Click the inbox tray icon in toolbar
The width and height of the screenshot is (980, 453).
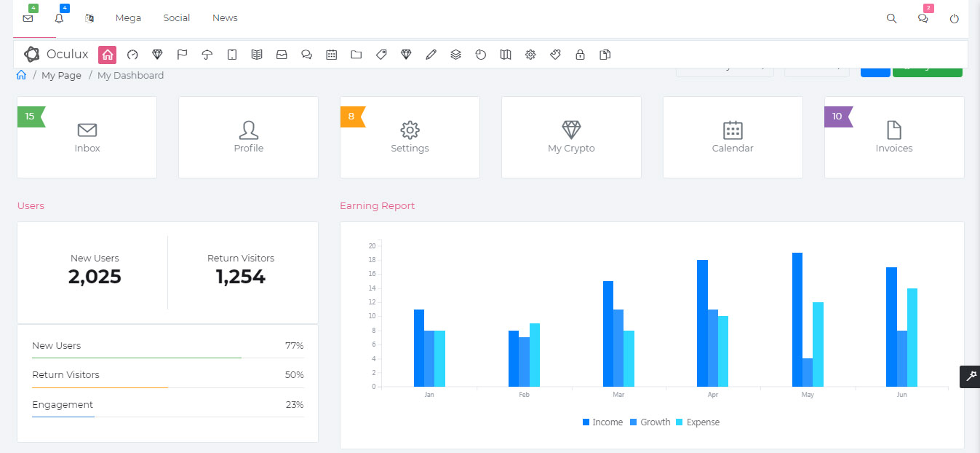point(282,55)
